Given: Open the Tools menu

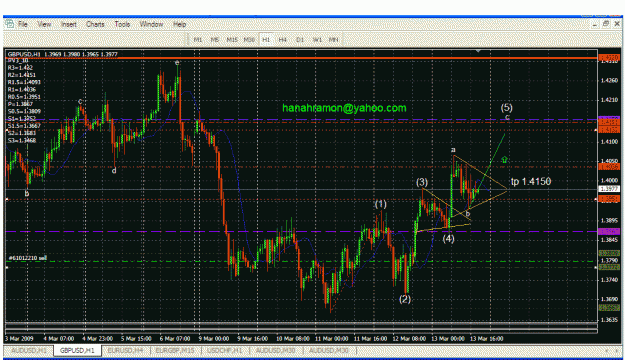Looking at the screenshot, I should click(122, 24).
